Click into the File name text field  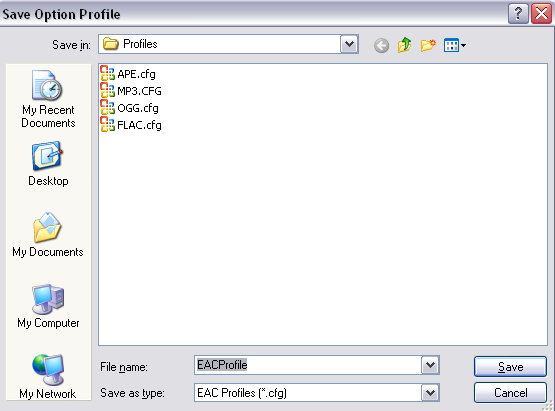point(308,365)
